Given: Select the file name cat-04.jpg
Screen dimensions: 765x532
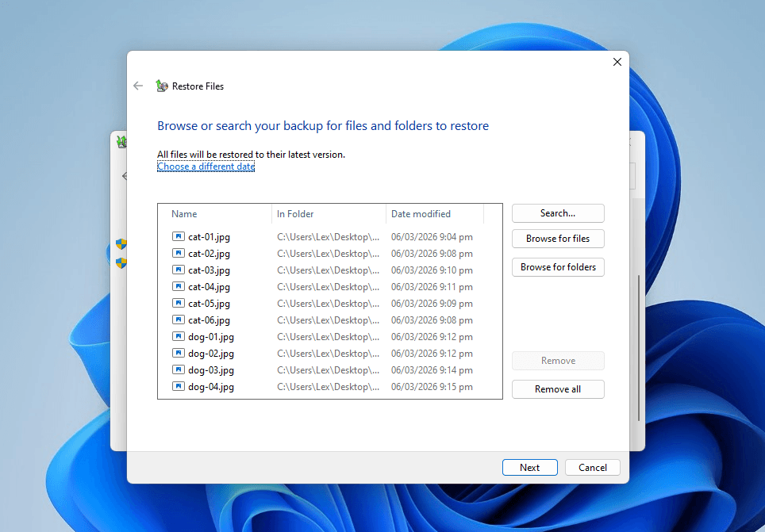Looking at the screenshot, I should tap(209, 287).
